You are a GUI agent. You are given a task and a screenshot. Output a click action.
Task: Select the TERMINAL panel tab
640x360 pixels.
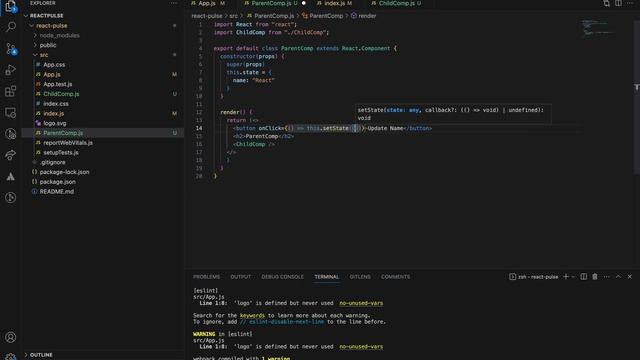[327, 277]
